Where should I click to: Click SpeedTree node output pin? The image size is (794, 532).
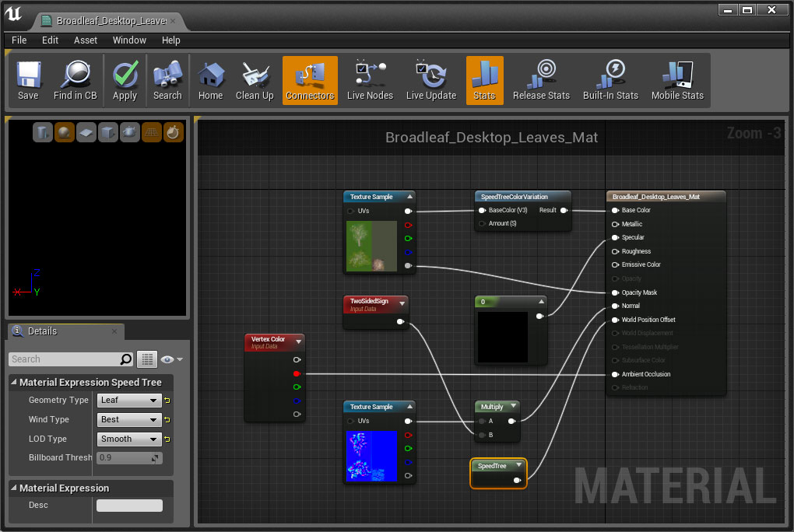click(517, 481)
